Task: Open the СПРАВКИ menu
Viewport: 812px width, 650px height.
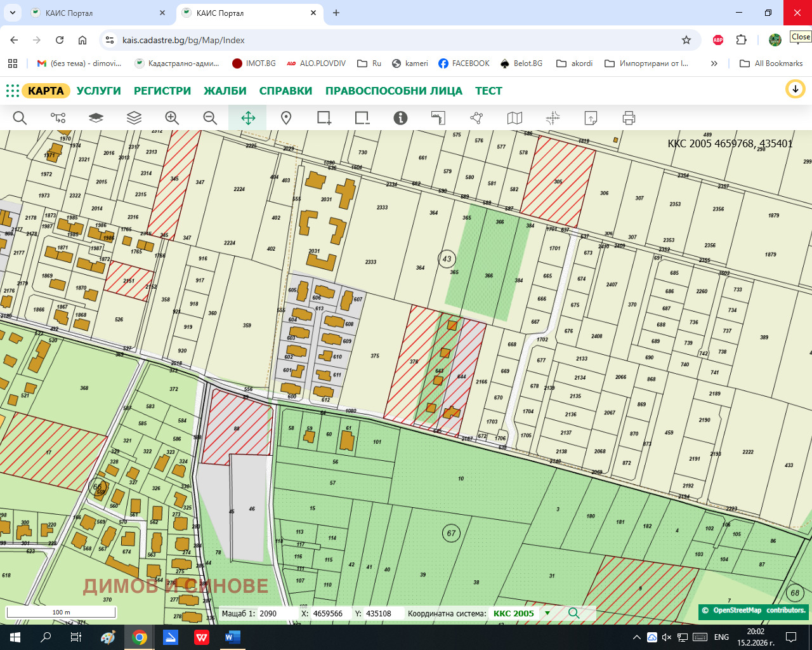Action: coord(285,91)
